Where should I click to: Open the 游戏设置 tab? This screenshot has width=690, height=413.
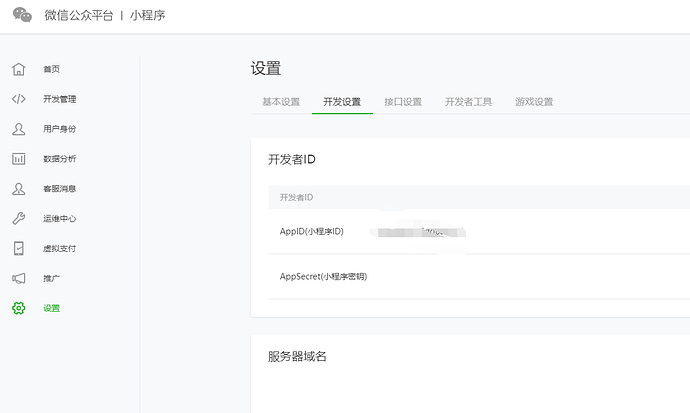click(x=534, y=102)
